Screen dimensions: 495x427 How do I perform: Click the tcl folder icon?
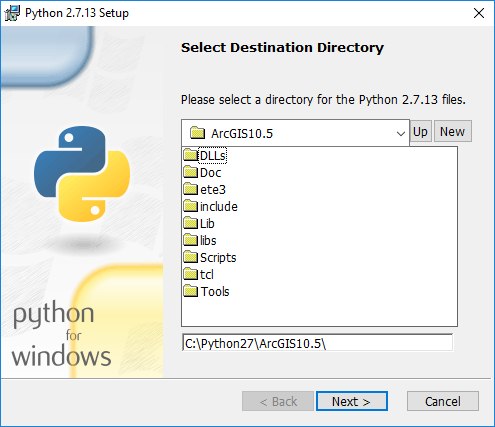click(191, 274)
